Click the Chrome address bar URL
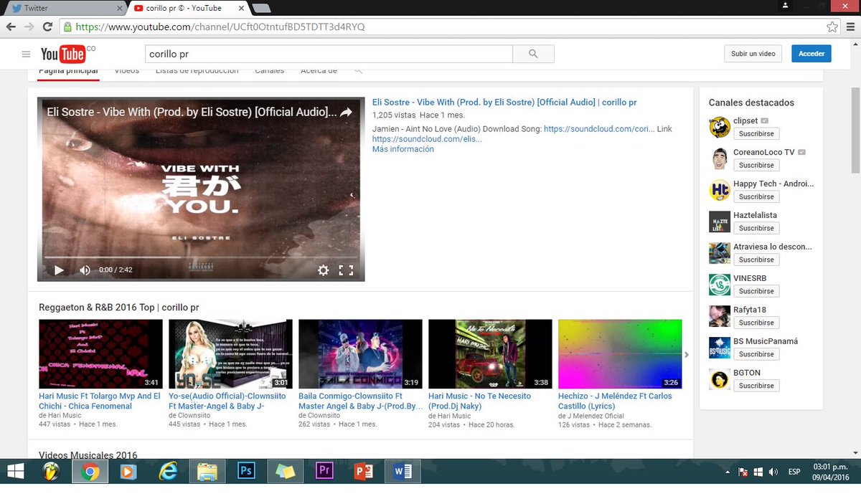861x504 pixels. coord(444,27)
